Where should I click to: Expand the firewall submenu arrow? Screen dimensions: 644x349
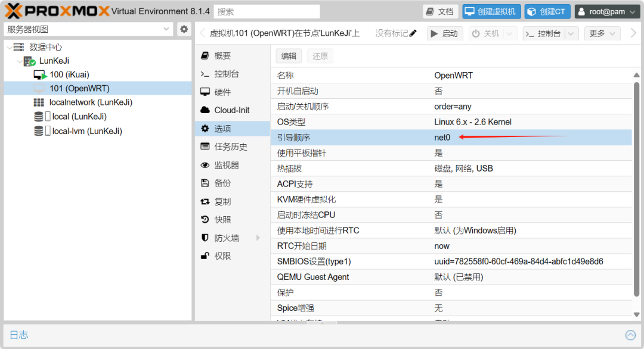[x=258, y=238]
